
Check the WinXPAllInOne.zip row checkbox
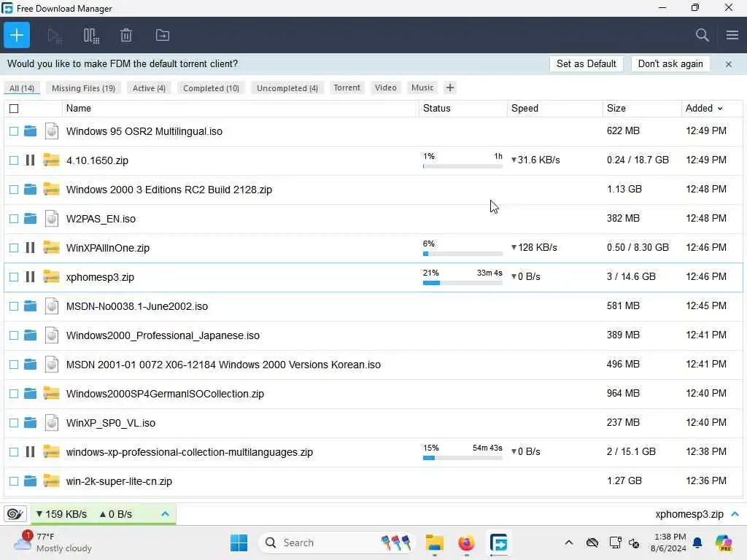(14, 248)
